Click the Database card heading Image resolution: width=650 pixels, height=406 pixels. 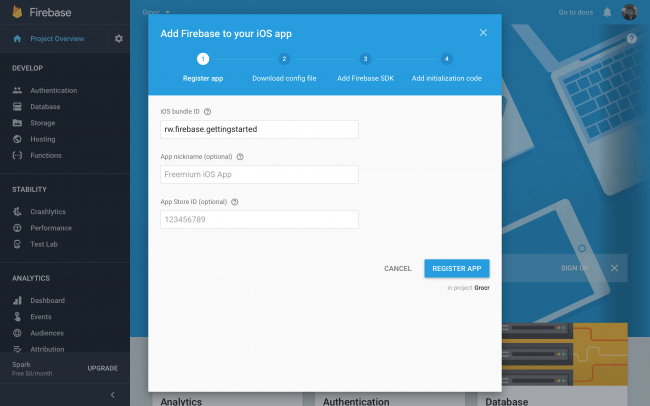pos(507,401)
